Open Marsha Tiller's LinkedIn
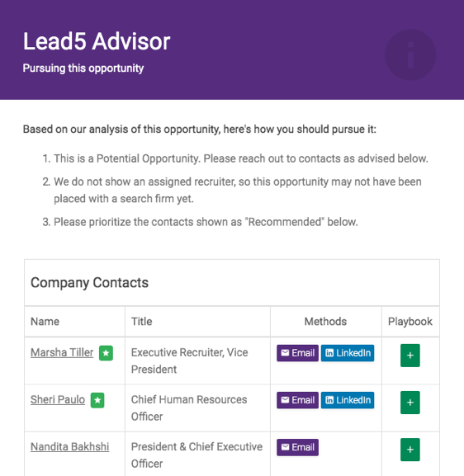 pos(348,353)
